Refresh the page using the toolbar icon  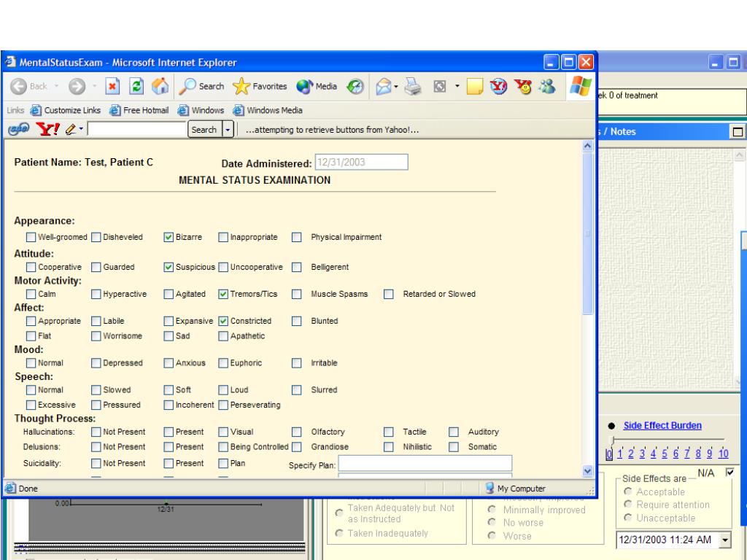coord(136,87)
